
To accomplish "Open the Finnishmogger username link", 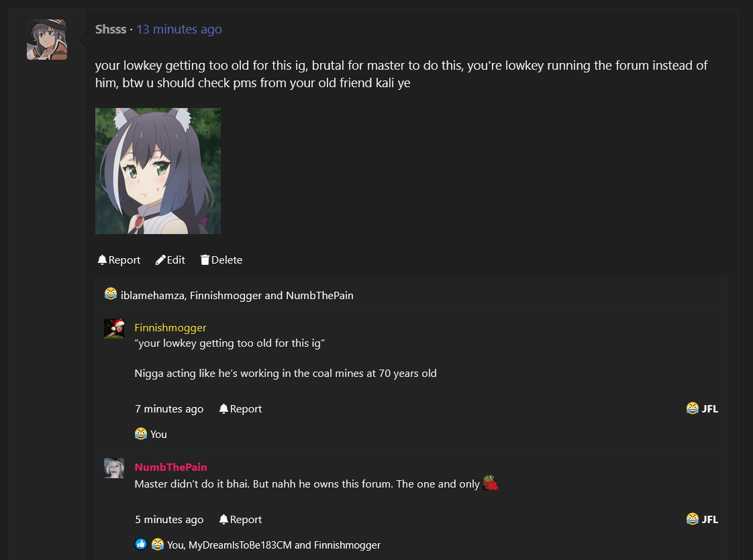I will (170, 328).
